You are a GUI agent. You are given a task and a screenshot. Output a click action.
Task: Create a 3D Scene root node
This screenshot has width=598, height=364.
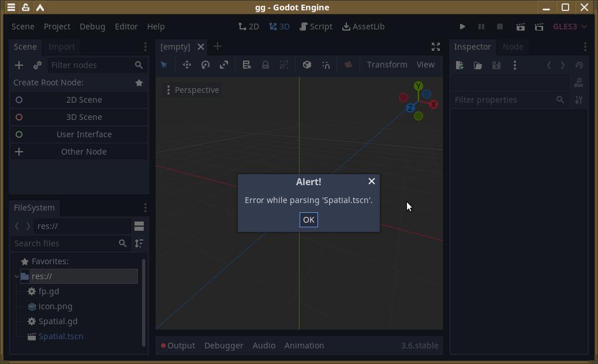tap(79, 117)
